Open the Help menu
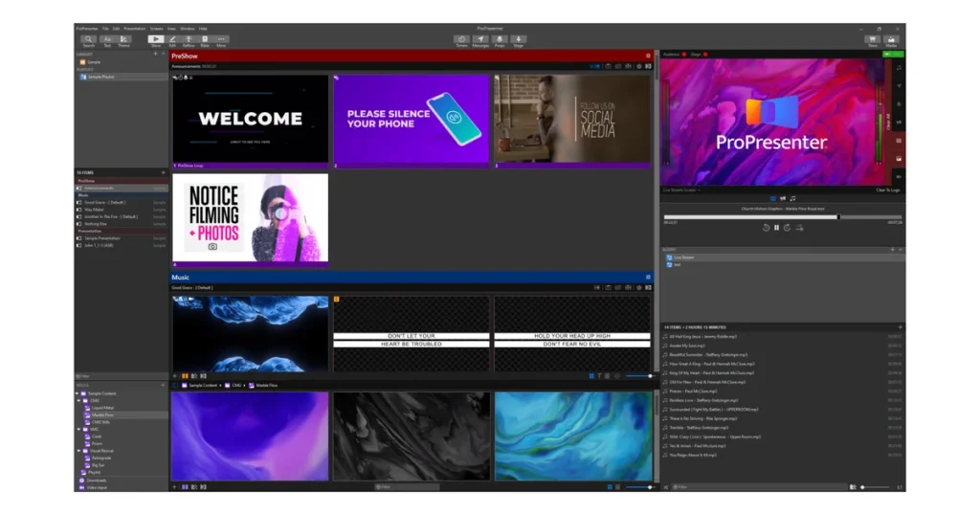Image resolution: width=980 pixels, height=515 pixels. pyautogui.click(x=203, y=29)
